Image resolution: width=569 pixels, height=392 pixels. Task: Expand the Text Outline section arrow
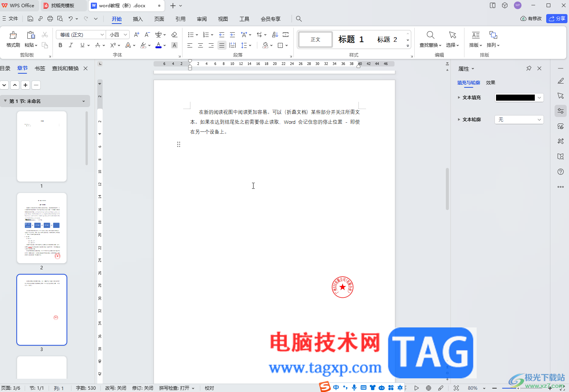coord(459,120)
